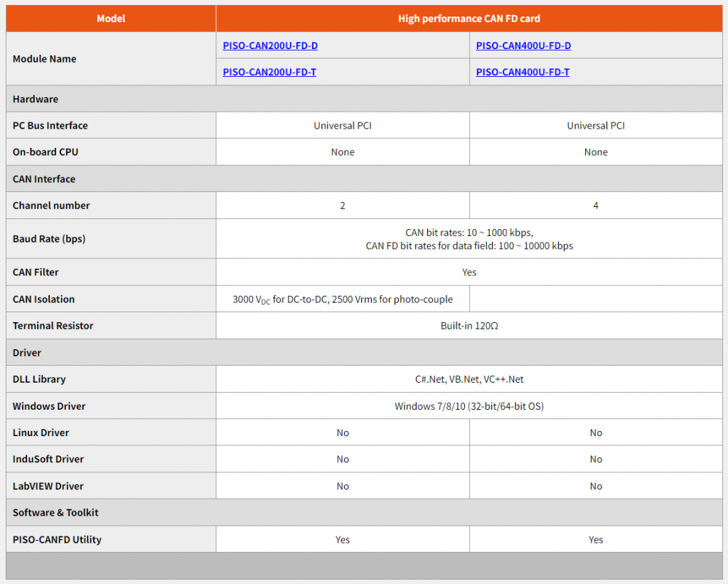
Task: Click the "High performance CAN FD card" header
Action: (x=469, y=18)
